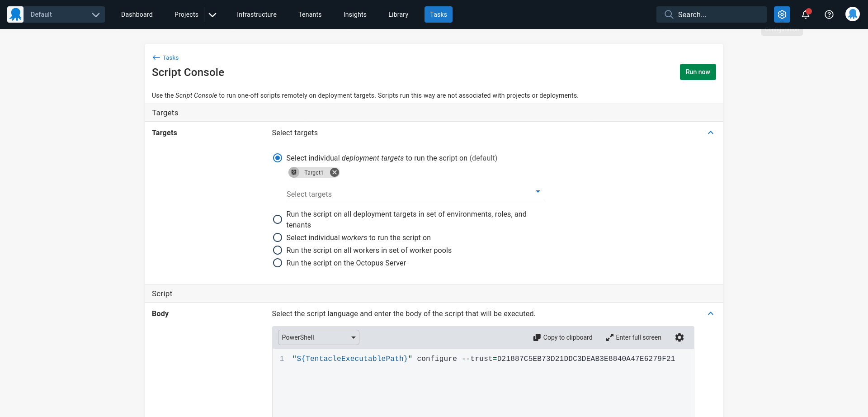The image size is (868, 417).
Task: Open the notifications bell
Action: pos(805,14)
